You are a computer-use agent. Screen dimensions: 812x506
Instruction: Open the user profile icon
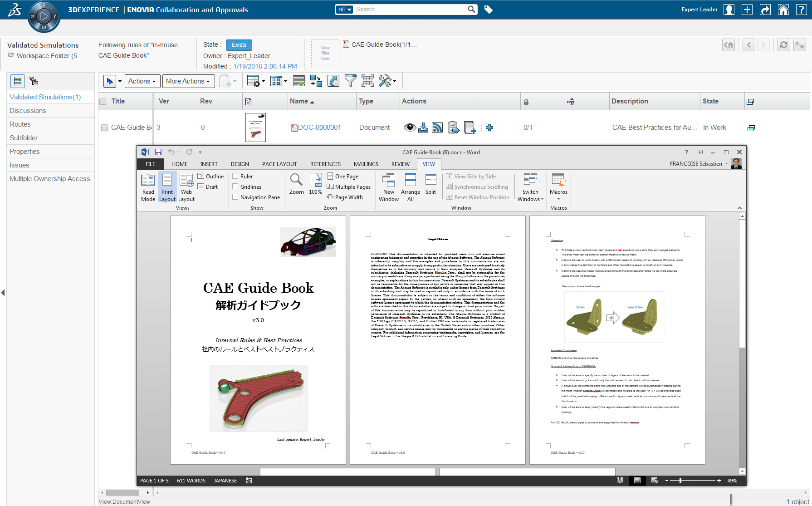coord(729,10)
